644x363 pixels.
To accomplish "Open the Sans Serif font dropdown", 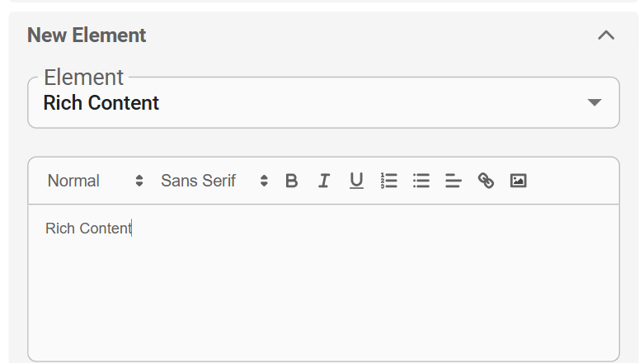I will 214,181.
